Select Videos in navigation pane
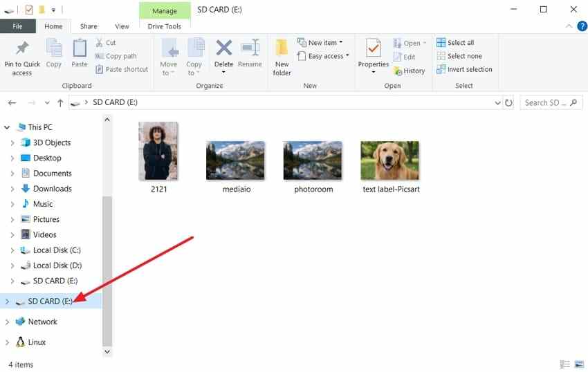The height and width of the screenshot is (372, 588). (45, 235)
